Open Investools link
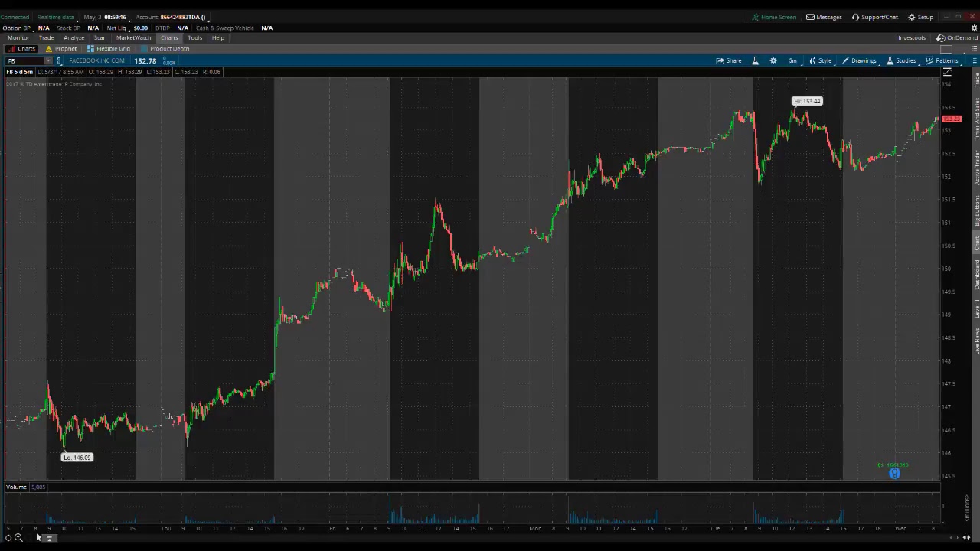 [912, 37]
